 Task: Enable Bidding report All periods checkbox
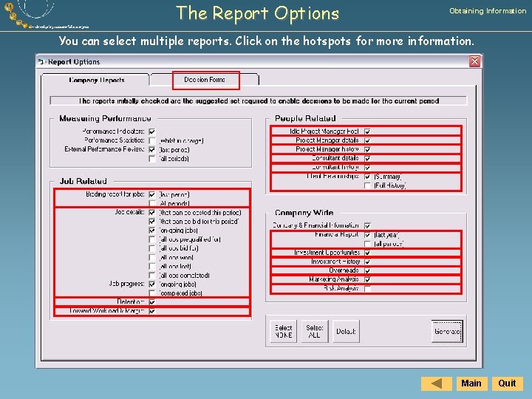(x=152, y=203)
